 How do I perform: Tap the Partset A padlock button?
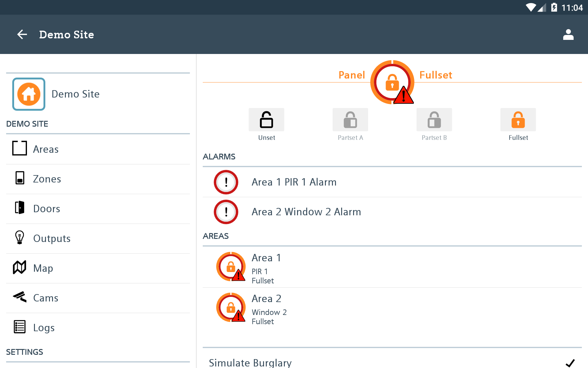click(350, 120)
